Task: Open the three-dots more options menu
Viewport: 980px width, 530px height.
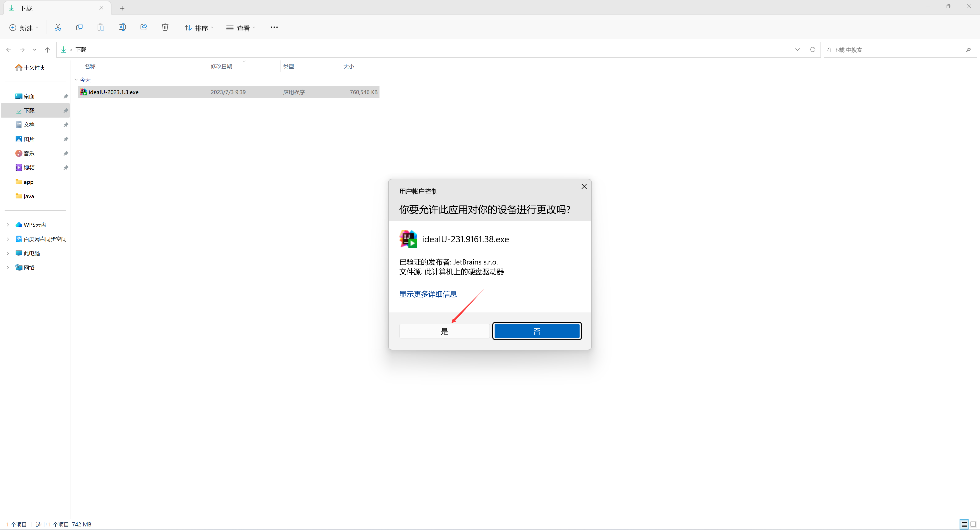Action: (x=274, y=27)
